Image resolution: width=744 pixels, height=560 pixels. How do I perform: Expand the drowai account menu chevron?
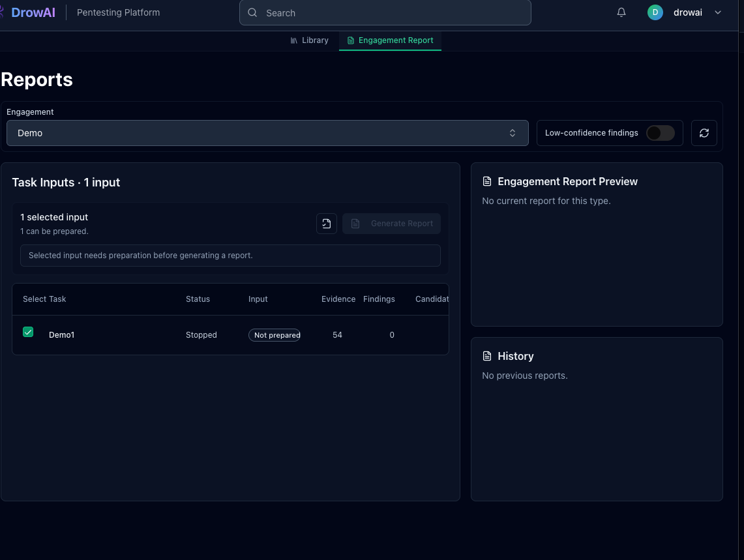coord(718,12)
